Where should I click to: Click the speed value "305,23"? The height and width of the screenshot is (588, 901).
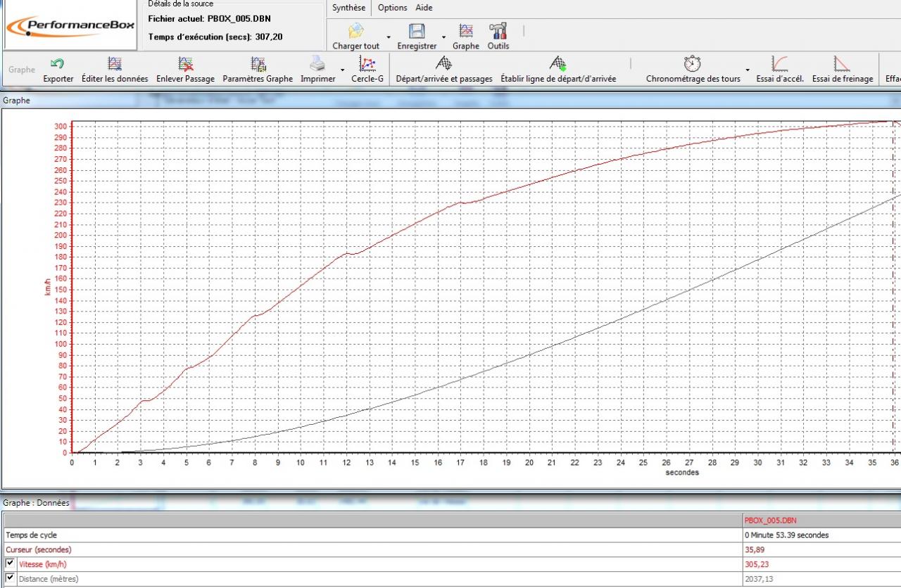point(756,564)
